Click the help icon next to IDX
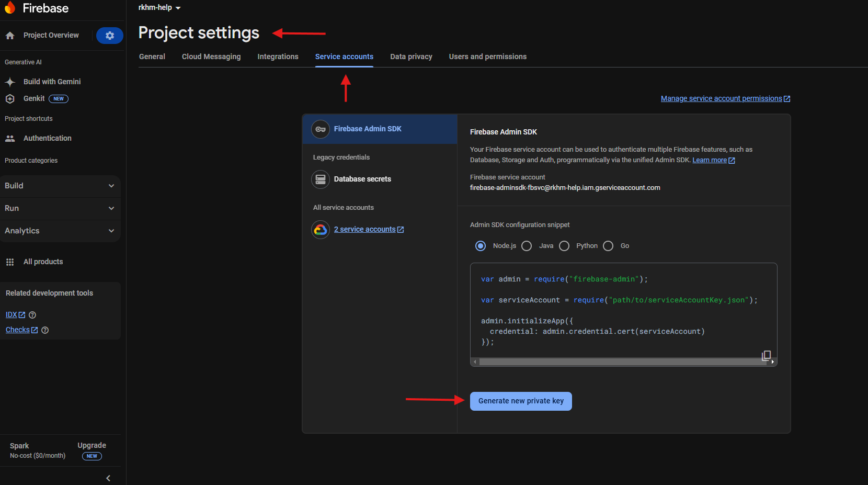Image resolution: width=868 pixels, height=485 pixels. tap(32, 315)
